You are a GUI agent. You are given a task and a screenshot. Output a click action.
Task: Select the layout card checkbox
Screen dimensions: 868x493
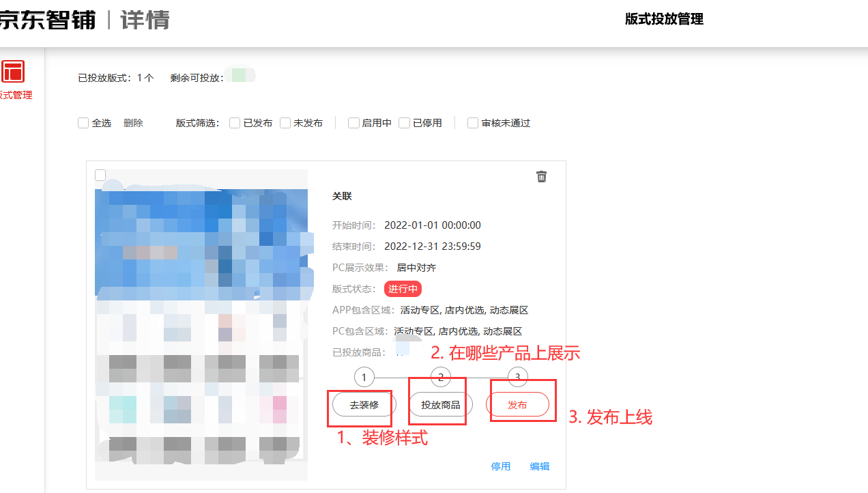100,175
